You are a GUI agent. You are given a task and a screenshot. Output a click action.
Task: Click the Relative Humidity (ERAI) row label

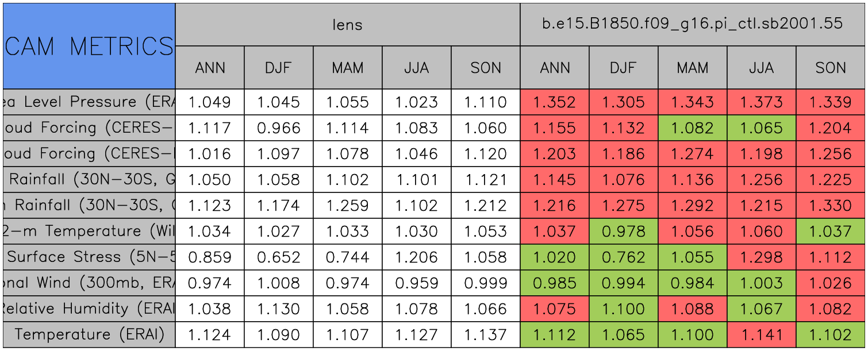point(89,309)
